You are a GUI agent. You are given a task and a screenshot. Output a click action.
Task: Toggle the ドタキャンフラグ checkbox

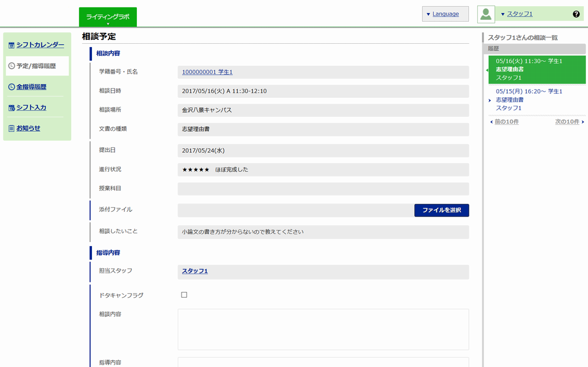pos(184,295)
